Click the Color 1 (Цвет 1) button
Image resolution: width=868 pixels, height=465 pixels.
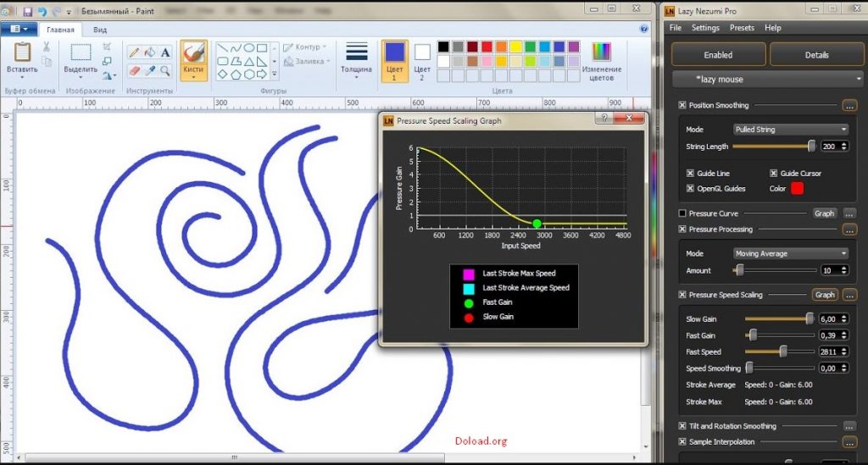coord(395,61)
